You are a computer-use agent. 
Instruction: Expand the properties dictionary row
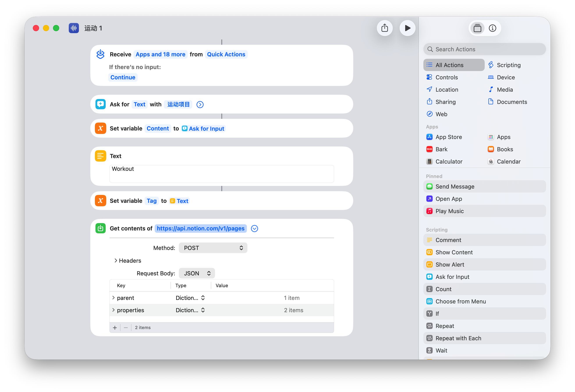[113, 310]
